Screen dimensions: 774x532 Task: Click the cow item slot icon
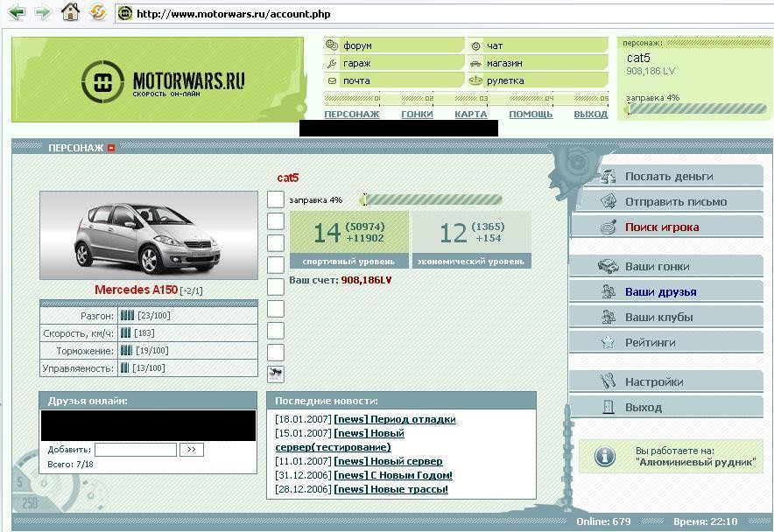[x=276, y=374]
